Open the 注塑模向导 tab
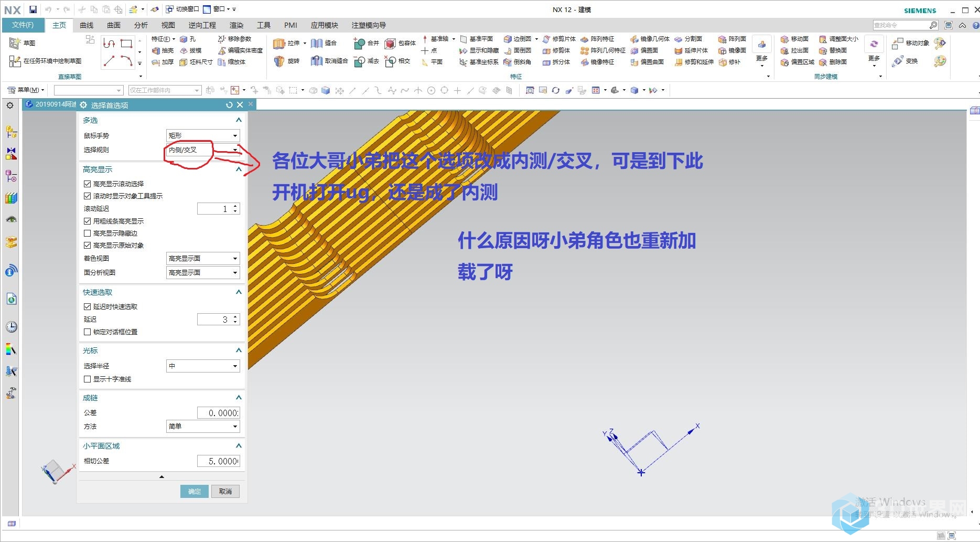The width and height of the screenshot is (980, 542). (x=369, y=25)
